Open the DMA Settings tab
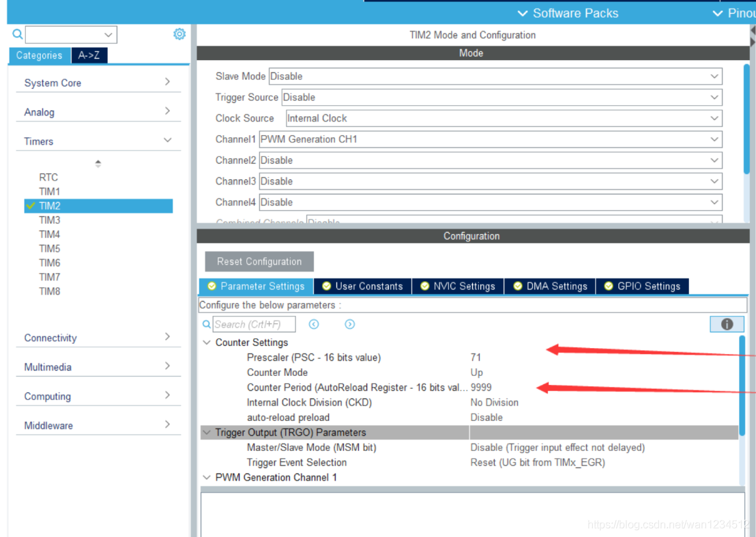 coord(550,286)
